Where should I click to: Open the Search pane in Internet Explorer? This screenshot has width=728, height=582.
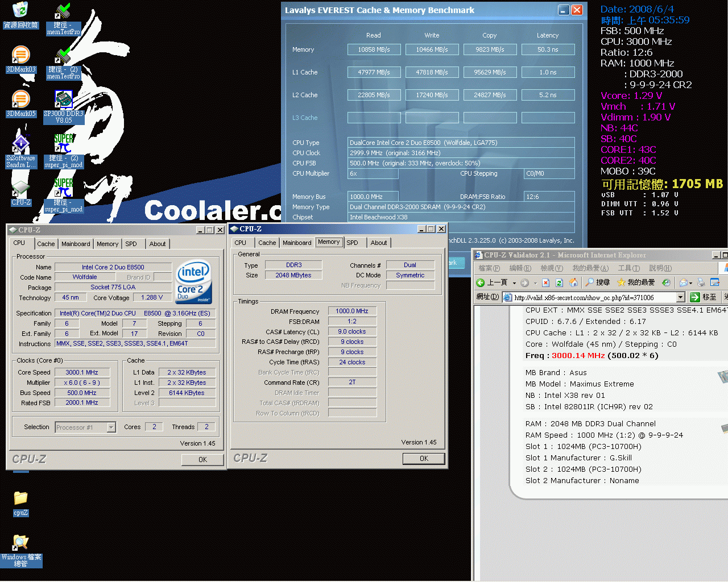click(x=597, y=282)
